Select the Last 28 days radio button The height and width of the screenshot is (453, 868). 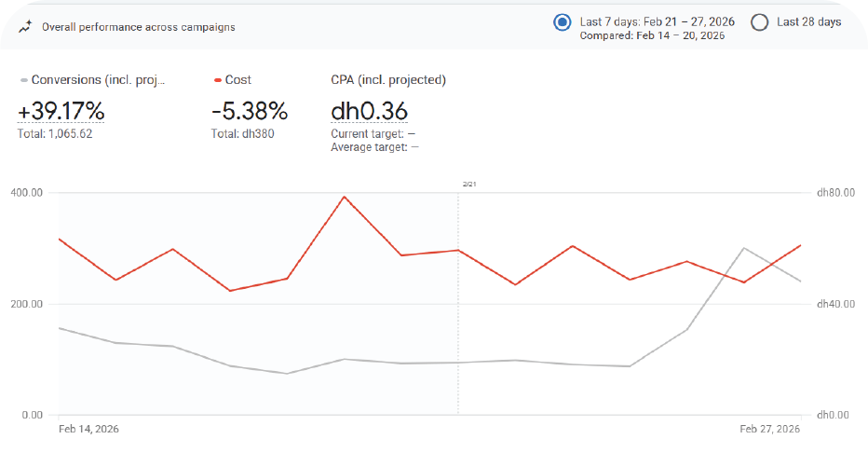coord(759,22)
